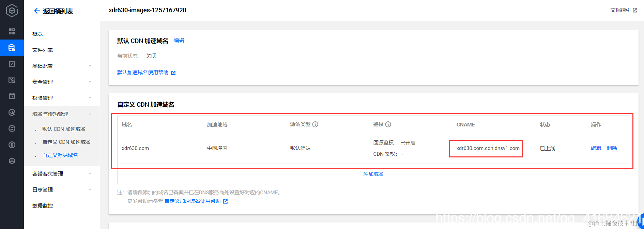Screen dimensions: 644x229
Task: Click the 回源鉴权 已开启 text
Action: 394,143
